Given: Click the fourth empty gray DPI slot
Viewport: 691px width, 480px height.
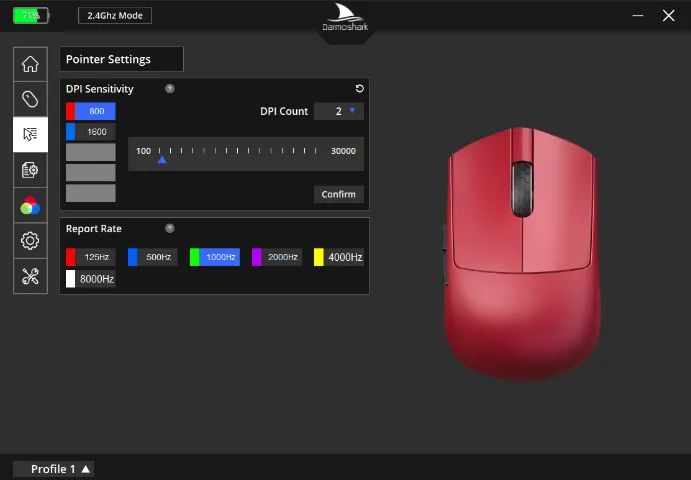Looking at the screenshot, I should click(91, 173).
